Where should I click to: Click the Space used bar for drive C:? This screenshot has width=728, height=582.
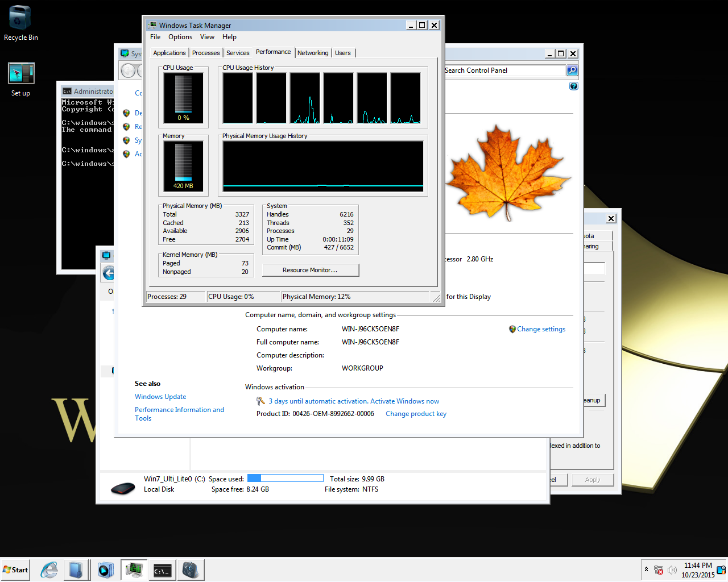coord(285,479)
